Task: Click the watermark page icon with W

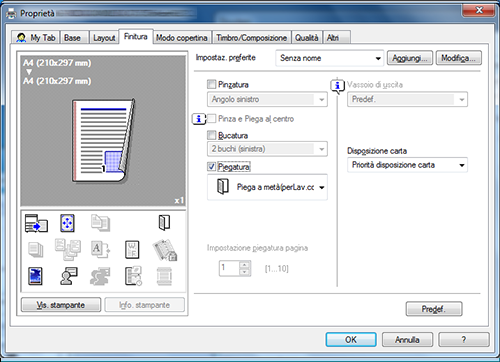Action: click(132, 250)
